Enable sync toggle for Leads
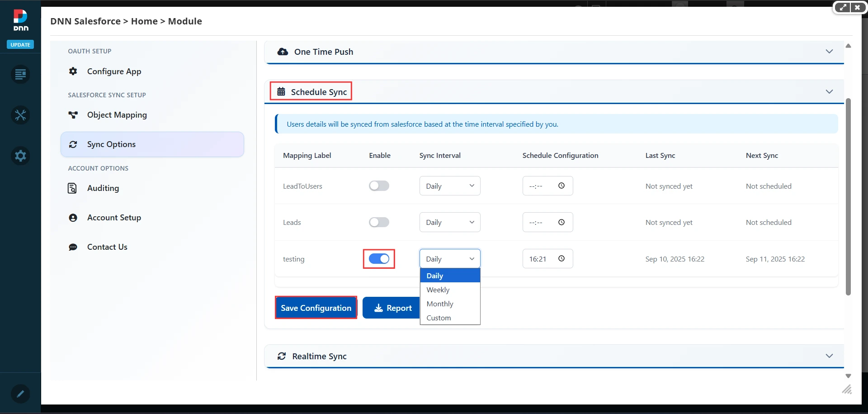The width and height of the screenshot is (868, 414). coord(379,222)
